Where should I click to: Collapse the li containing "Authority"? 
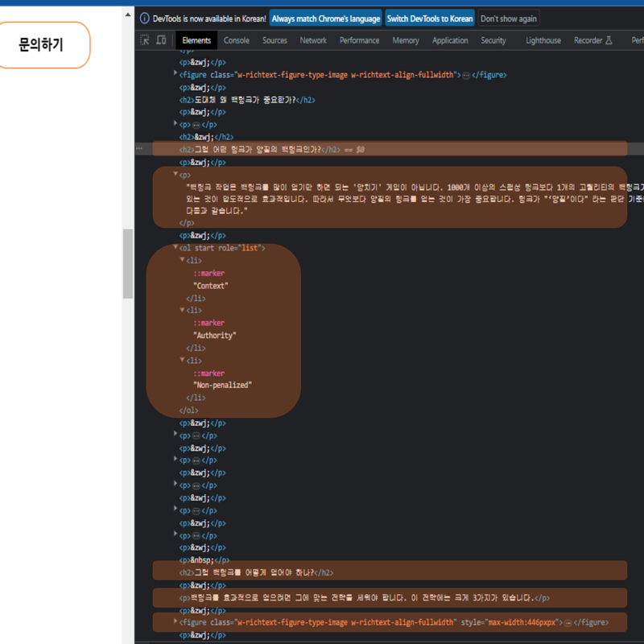point(183,309)
